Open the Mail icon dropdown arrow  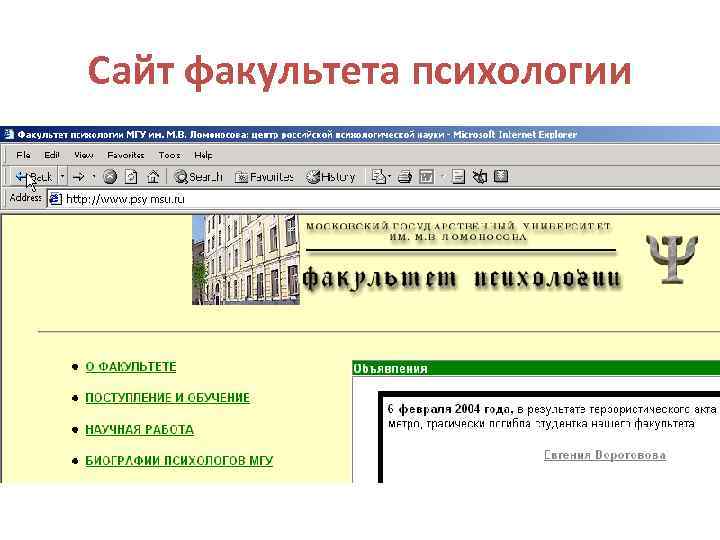(390, 177)
